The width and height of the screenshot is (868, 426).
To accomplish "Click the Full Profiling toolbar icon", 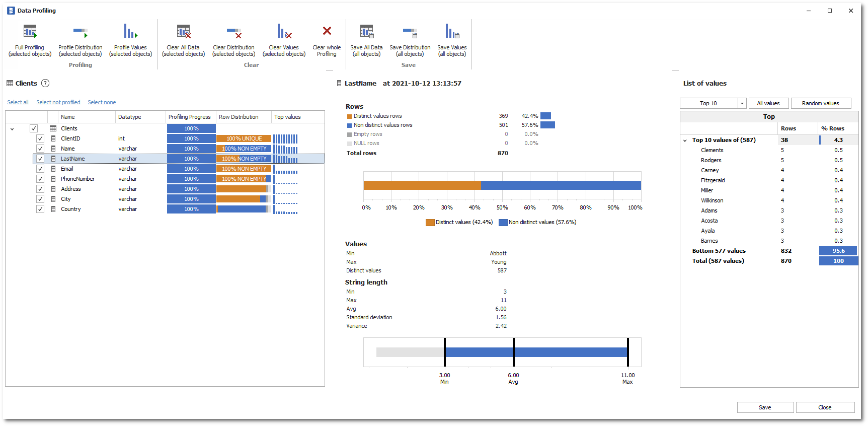I will (x=30, y=32).
